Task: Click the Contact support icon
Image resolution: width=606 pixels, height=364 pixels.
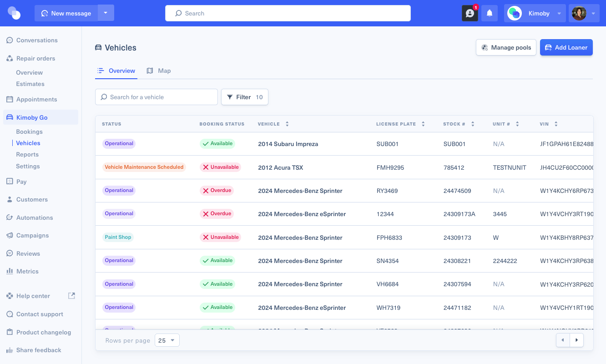Action: pos(10,314)
